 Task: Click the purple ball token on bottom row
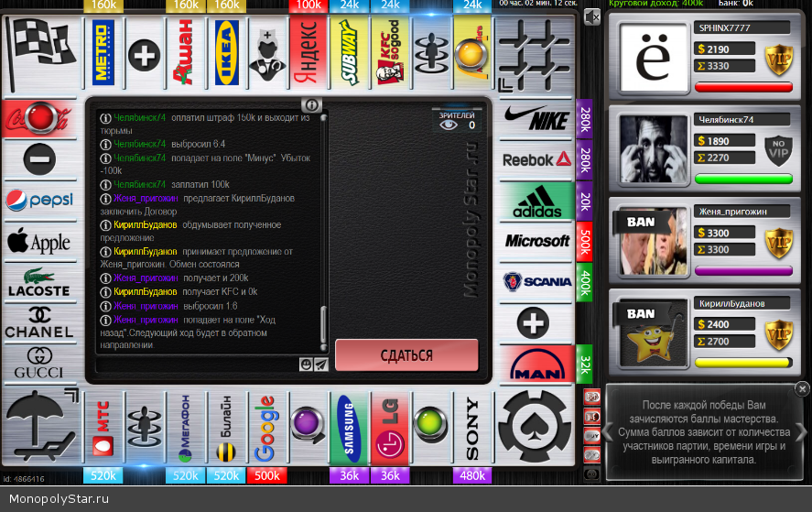coord(308,425)
